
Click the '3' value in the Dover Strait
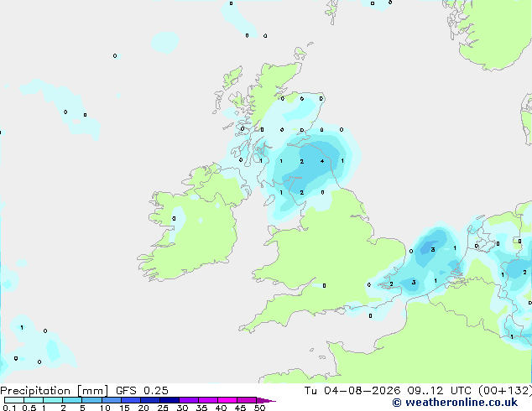(414, 282)
